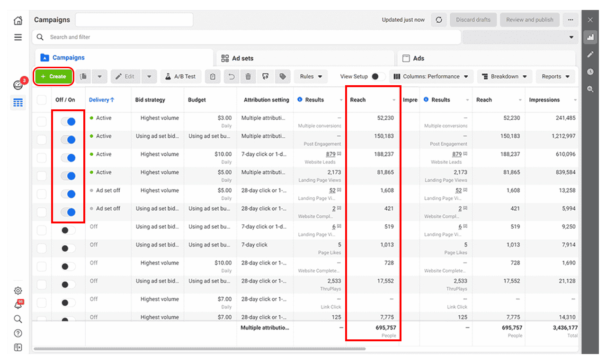Click the green Create button
This screenshot has height=364, width=606.
53,76
